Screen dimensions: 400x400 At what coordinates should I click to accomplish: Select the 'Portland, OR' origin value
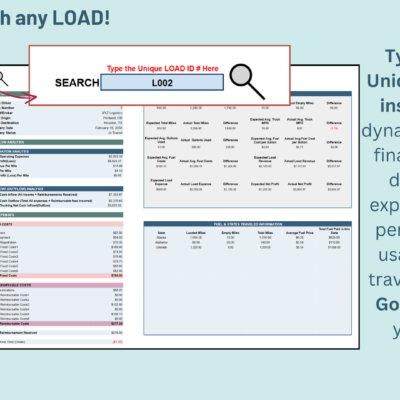click(113, 118)
